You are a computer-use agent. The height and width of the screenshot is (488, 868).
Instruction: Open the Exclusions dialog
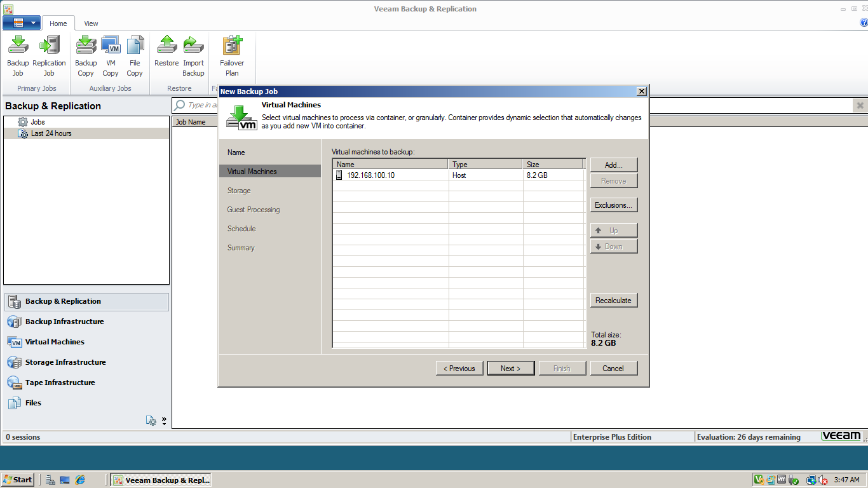pyautogui.click(x=613, y=205)
